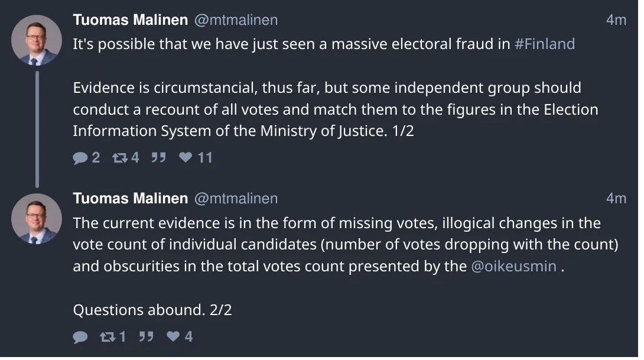644x360 pixels.
Task: Open the first post's profile avatar
Action: coord(37,40)
